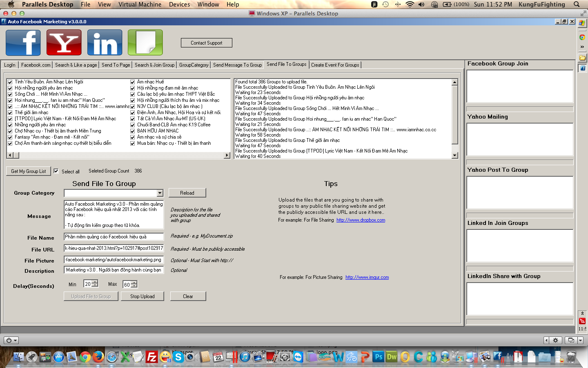Open TeamViewer in the Dock
The image size is (588, 368).
298,357
